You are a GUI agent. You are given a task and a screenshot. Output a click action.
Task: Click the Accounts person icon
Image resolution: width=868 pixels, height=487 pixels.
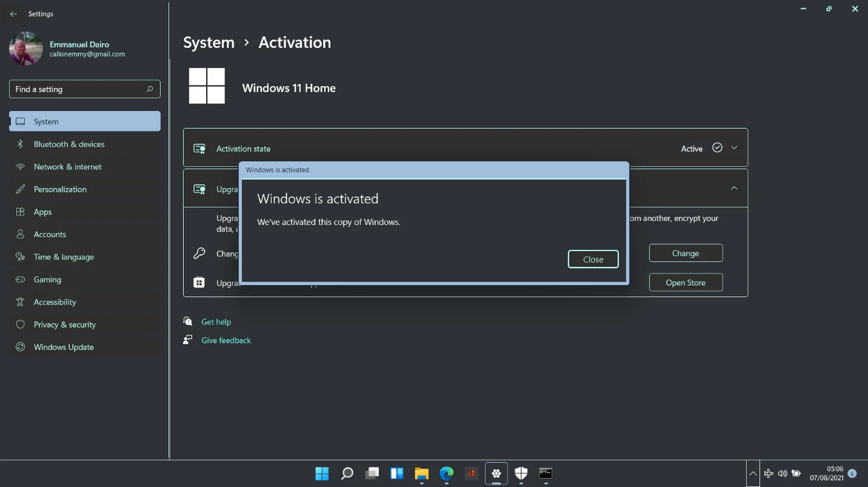tap(20, 234)
